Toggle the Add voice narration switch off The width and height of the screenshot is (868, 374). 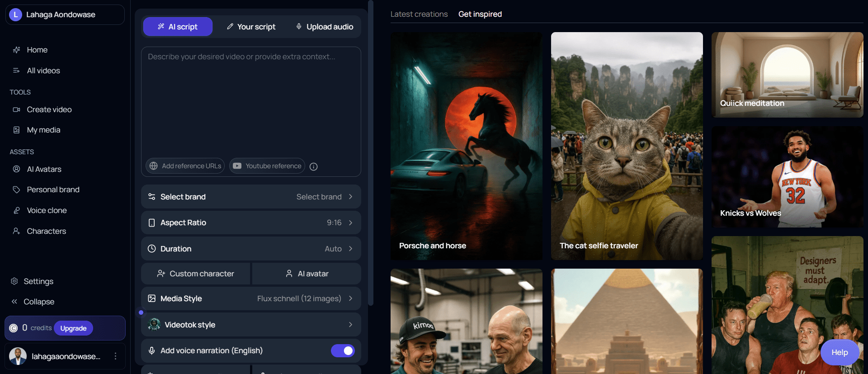click(343, 350)
